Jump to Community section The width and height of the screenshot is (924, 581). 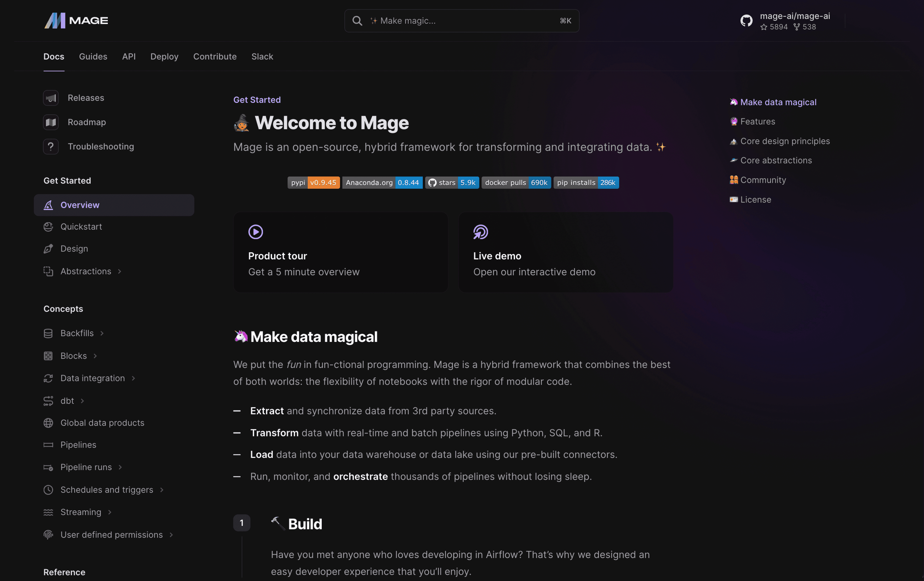(757, 180)
